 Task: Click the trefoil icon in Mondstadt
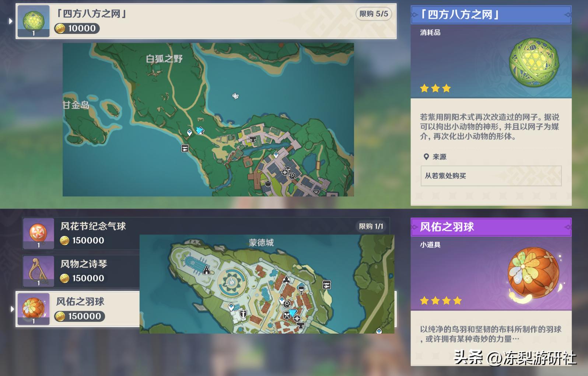(286, 280)
